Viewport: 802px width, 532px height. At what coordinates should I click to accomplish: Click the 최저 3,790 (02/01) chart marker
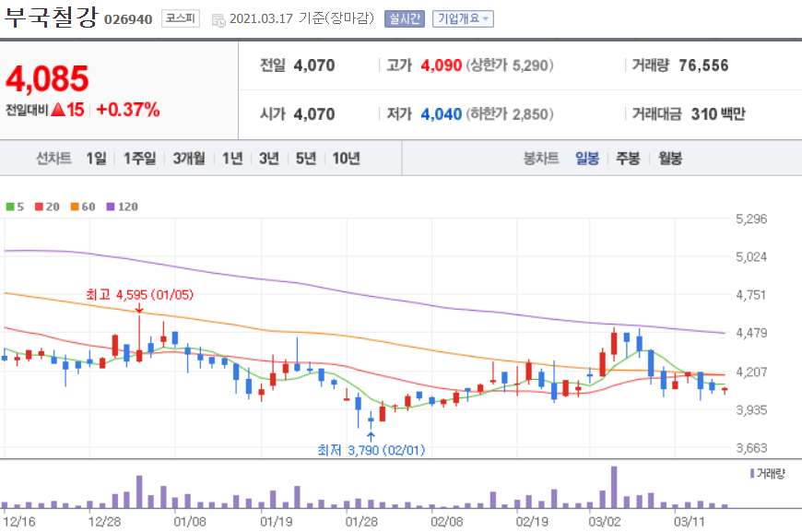pyautogui.click(x=372, y=450)
